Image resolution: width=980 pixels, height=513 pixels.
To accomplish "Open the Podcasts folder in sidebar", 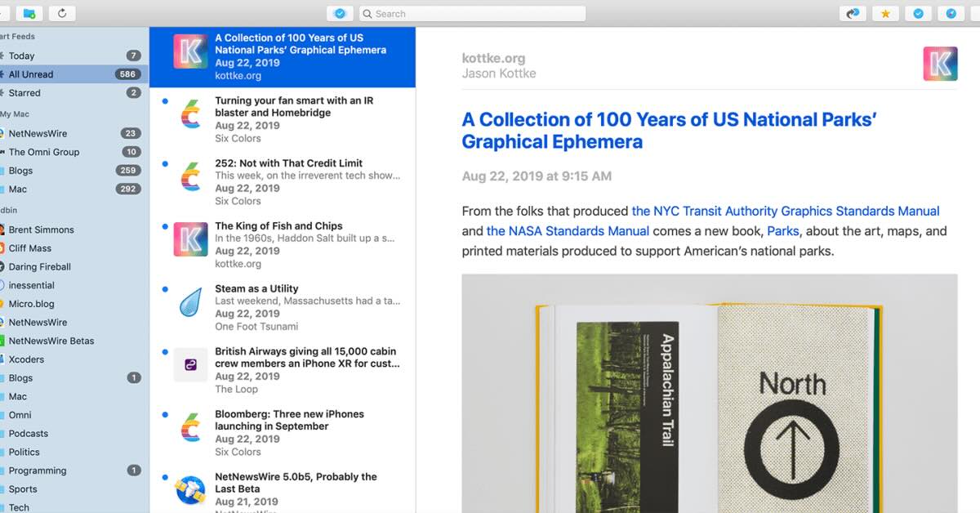I will pos(74,434).
